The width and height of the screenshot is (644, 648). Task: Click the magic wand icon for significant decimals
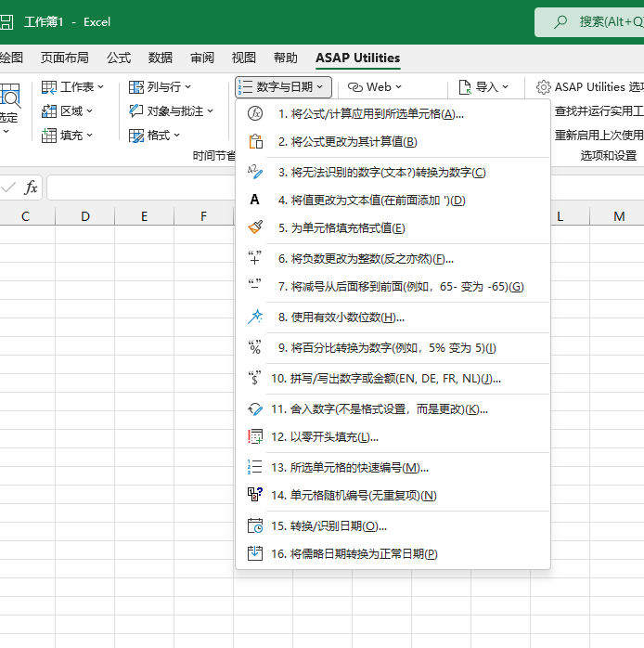click(x=255, y=317)
